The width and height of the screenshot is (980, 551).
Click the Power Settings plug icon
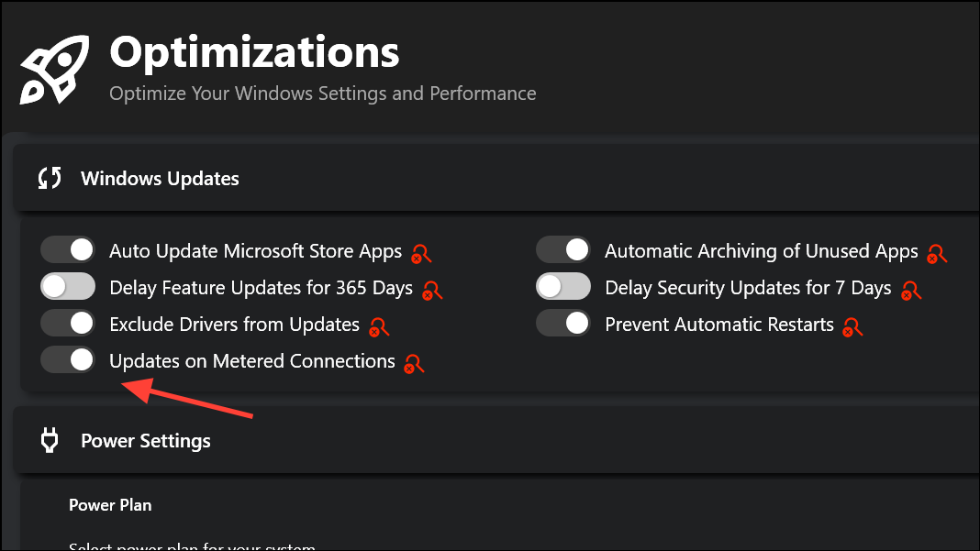(x=50, y=441)
